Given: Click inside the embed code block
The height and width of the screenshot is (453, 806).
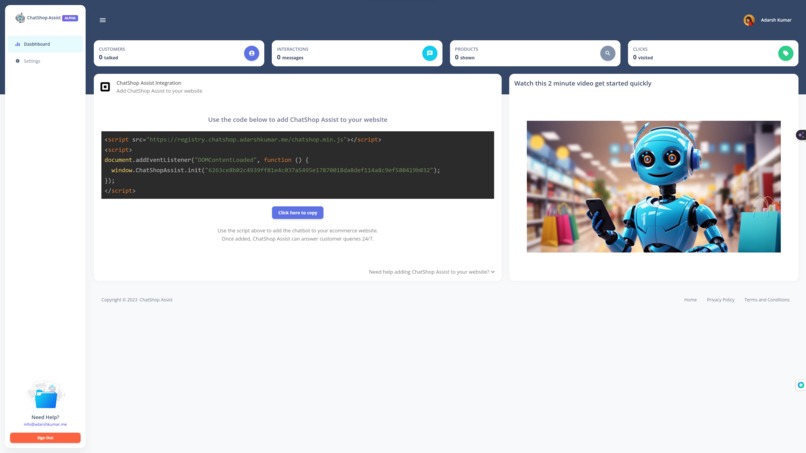Looking at the screenshot, I should [298, 165].
